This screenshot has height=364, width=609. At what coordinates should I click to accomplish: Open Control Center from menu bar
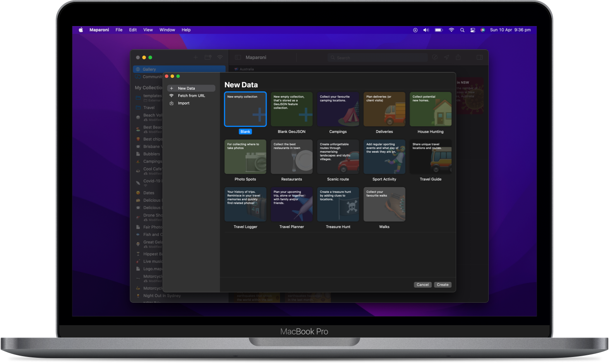pyautogui.click(x=472, y=30)
